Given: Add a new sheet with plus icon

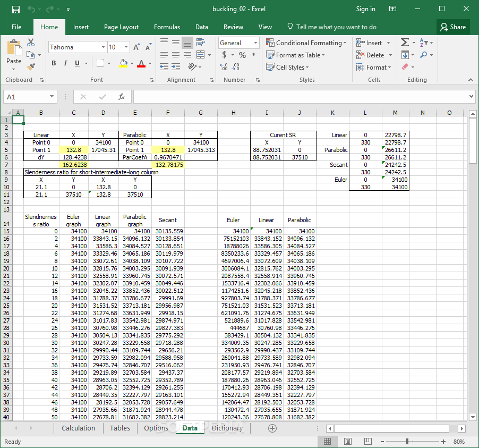Looking at the screenshot, I should pyautogui.click(x=272, y=428).
